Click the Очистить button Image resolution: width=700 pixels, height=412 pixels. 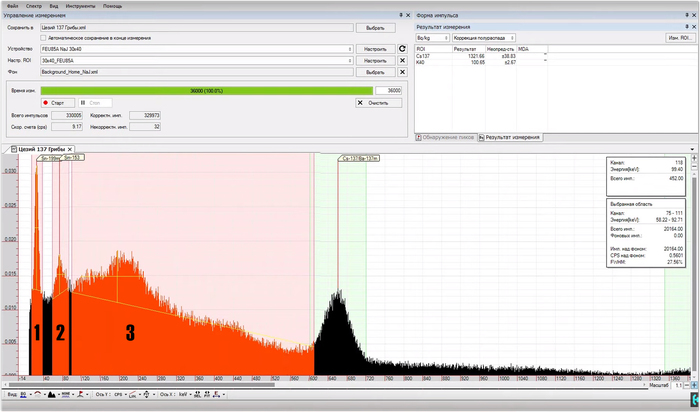(x=379, y=102)
